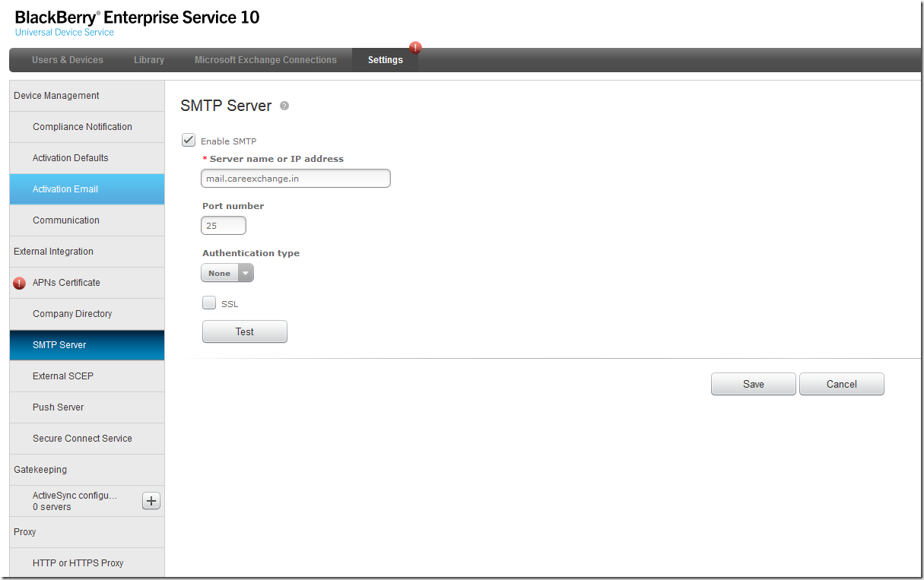This screenshot has height=580, width=924.
Task: Open Microsoft Exchange Connections tab
Action: [265, 60]
